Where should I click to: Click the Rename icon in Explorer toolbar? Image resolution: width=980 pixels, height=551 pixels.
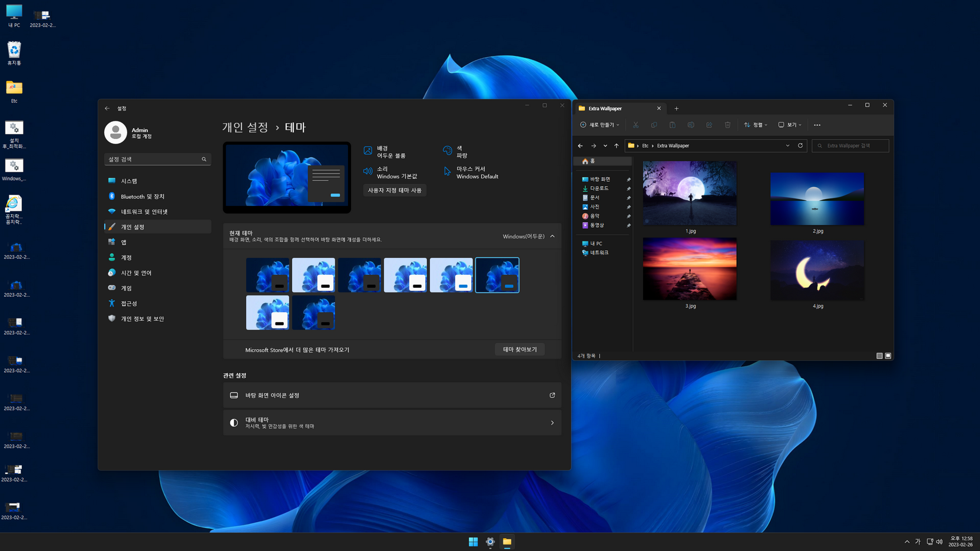691,125
